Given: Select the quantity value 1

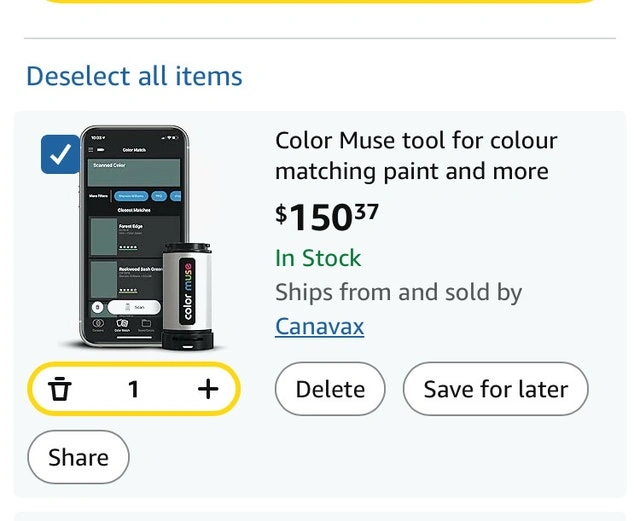Looking at the screenshot, I should pyautogui.click(x=133, y=389).
